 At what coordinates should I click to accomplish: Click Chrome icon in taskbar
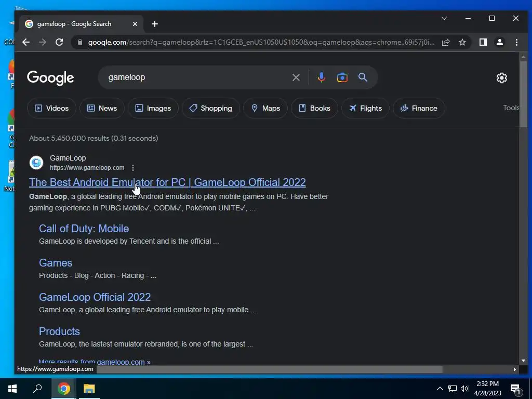point(63,389)
